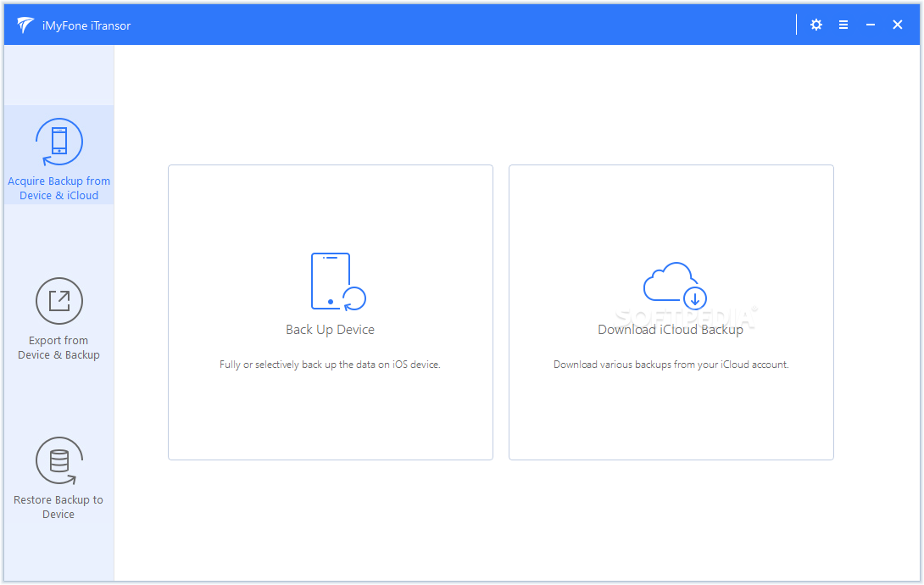Image resolution: width=924 pixels, height=585 pixels.
Task: Switch to Export from Device & Backup
Action: 59,319
